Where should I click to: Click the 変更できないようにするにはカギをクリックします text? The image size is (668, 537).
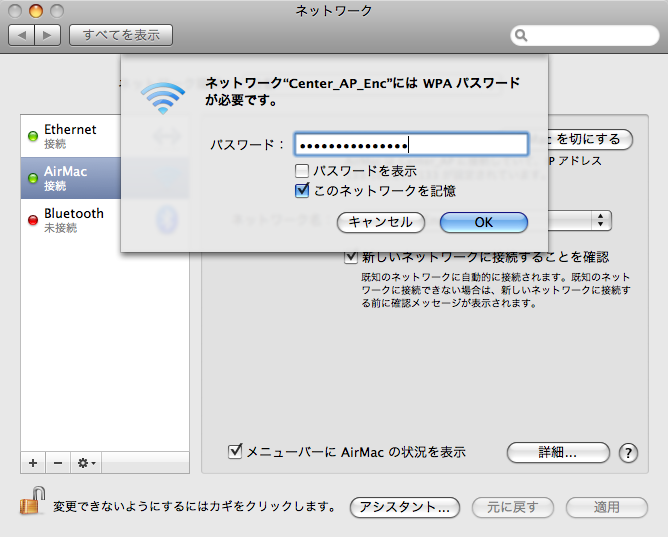(x=194, y=506)
